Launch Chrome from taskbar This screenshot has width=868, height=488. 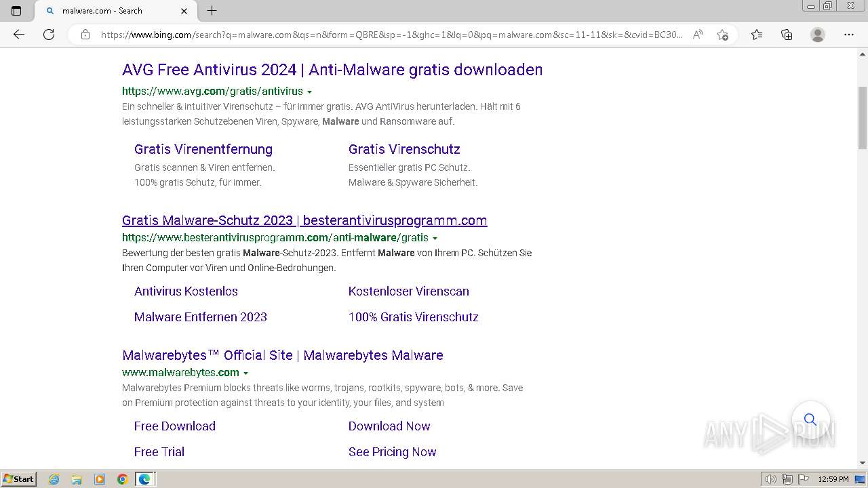pyautogui.click(x=122, y=479)
